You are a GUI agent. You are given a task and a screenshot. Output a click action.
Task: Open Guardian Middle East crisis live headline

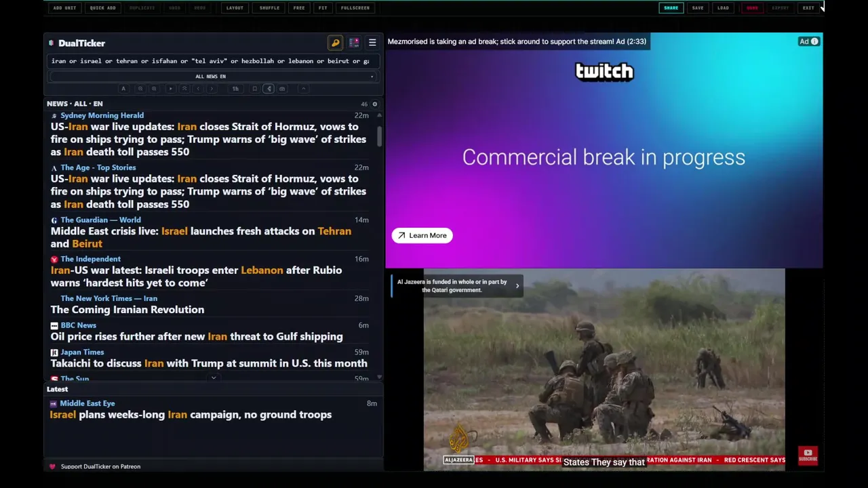[201, 237]
